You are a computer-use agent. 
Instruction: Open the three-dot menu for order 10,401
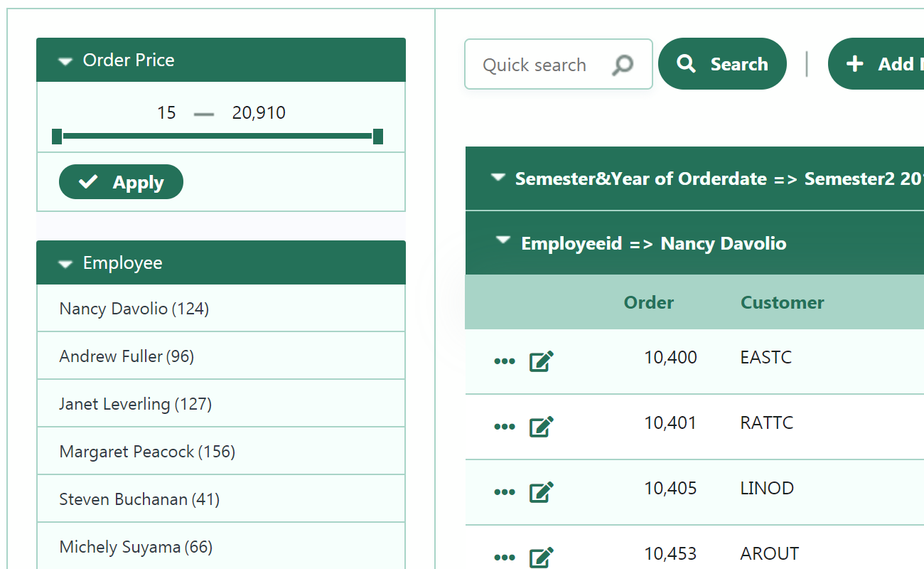[504, 427]
